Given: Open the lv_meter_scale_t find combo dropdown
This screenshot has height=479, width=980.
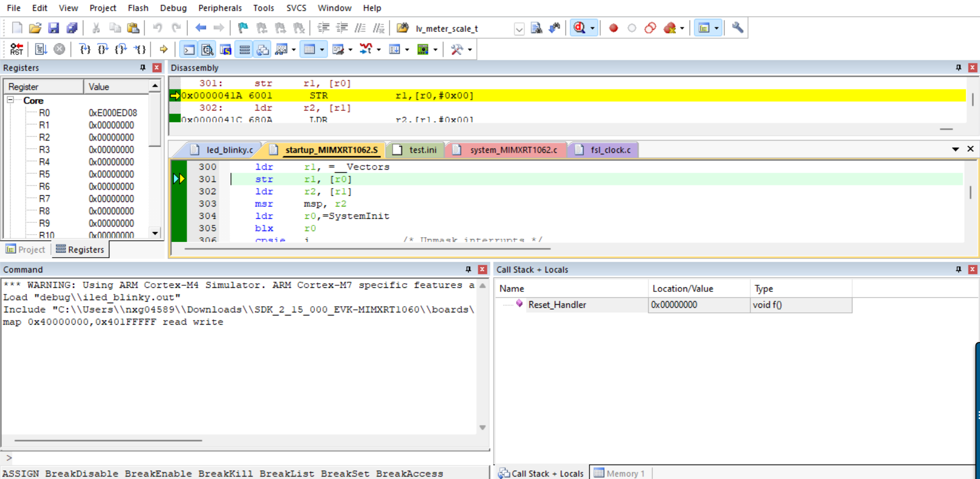Looking at the screenshot, I should 519,29.
